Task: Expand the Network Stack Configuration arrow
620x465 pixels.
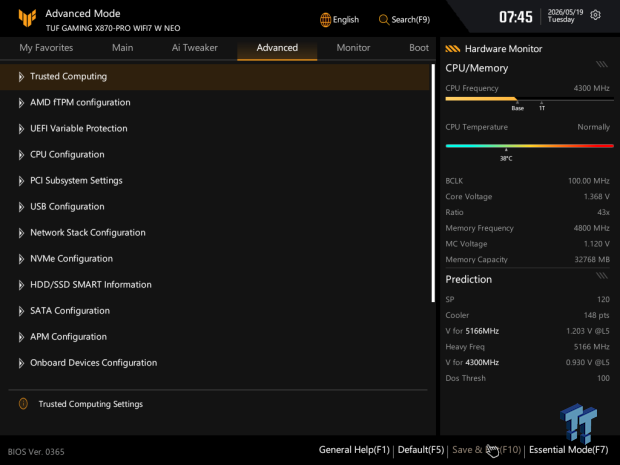Action: pos(21,233)
